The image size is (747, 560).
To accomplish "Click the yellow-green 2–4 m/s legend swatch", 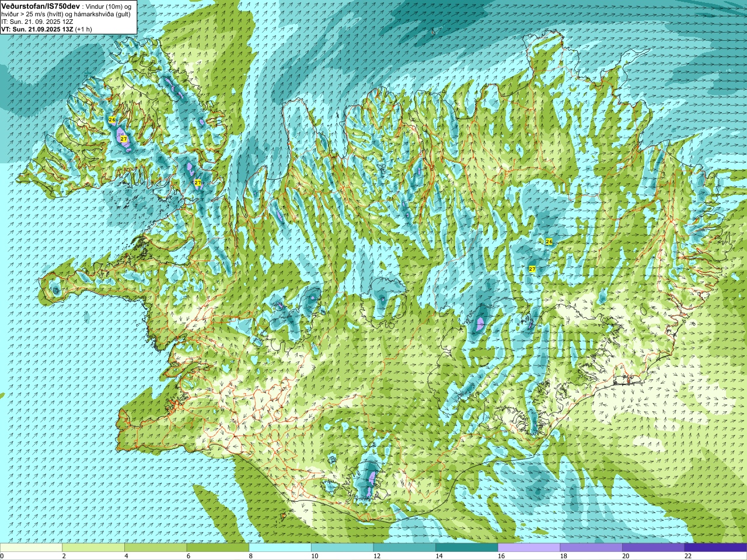I will point(93,548).
